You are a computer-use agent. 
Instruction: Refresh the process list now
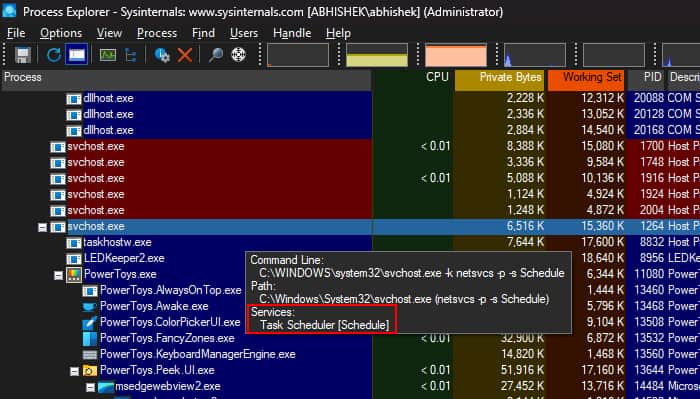54,55
